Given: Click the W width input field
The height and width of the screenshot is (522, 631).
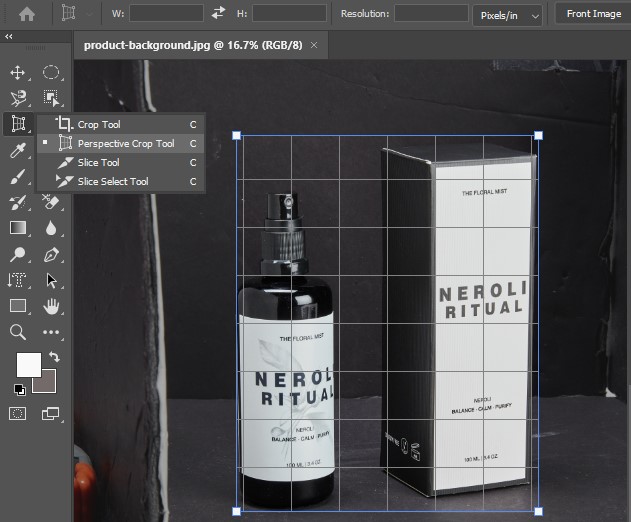Looking at the screenshot, I should click(166, 13).
